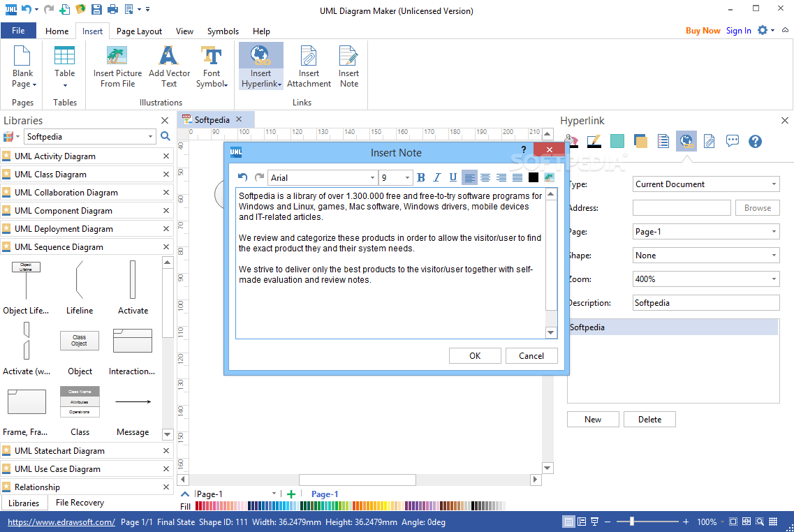Screen dimensions: 794x532
Task: Click the Buy Now link
Action: point(703,31)
